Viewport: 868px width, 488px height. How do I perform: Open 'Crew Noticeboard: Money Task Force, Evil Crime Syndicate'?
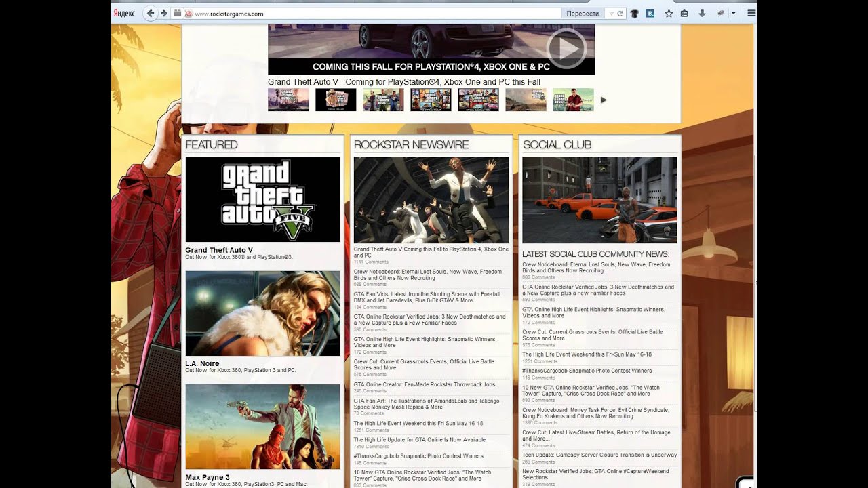coord(595,413)
